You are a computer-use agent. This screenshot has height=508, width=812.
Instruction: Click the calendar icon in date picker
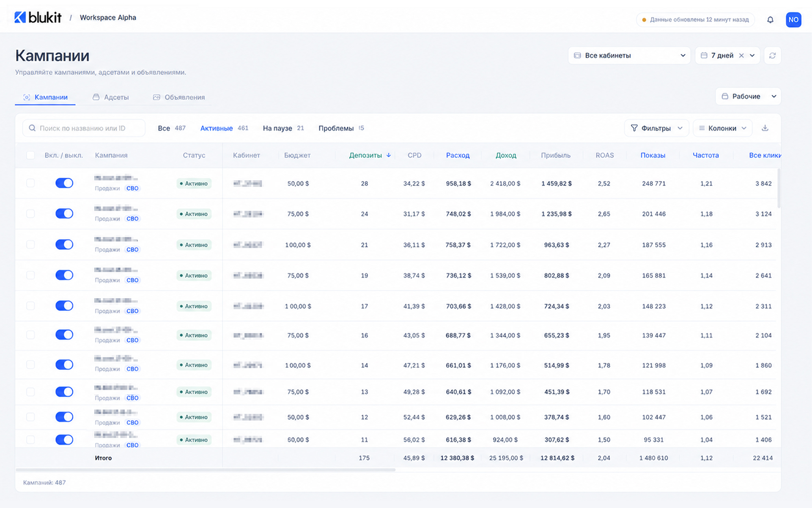[x=704, y=55]
